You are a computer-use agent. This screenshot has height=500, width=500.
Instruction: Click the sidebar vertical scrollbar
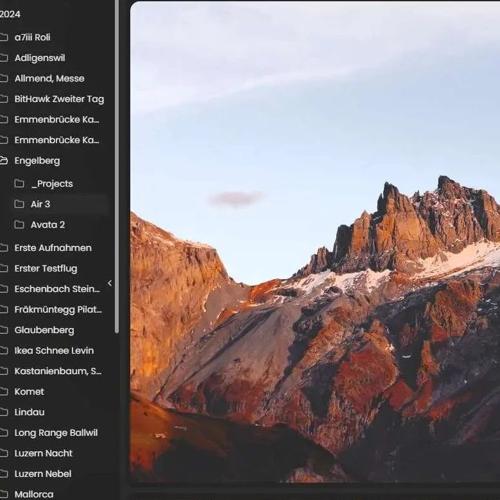click(x=117, y=167)
